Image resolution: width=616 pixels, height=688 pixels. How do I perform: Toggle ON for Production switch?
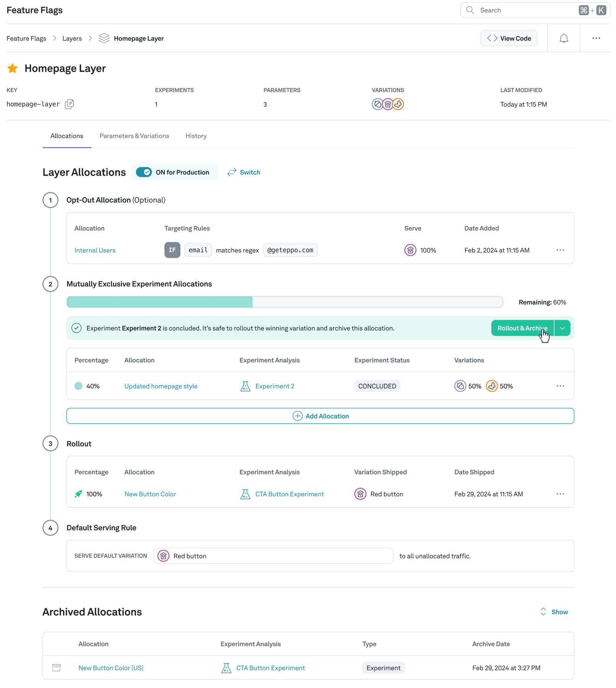(144, 172)
